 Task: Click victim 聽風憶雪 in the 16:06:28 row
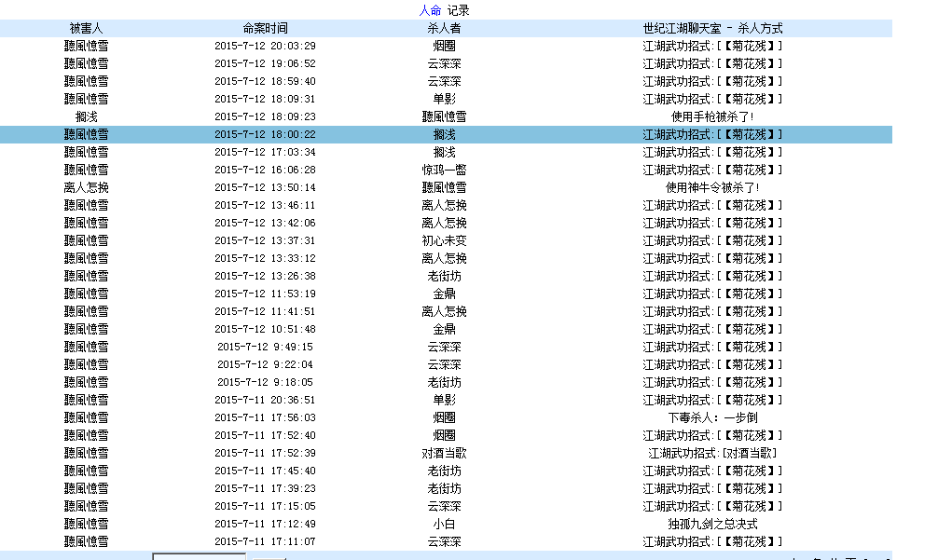[x=86, y=171]
